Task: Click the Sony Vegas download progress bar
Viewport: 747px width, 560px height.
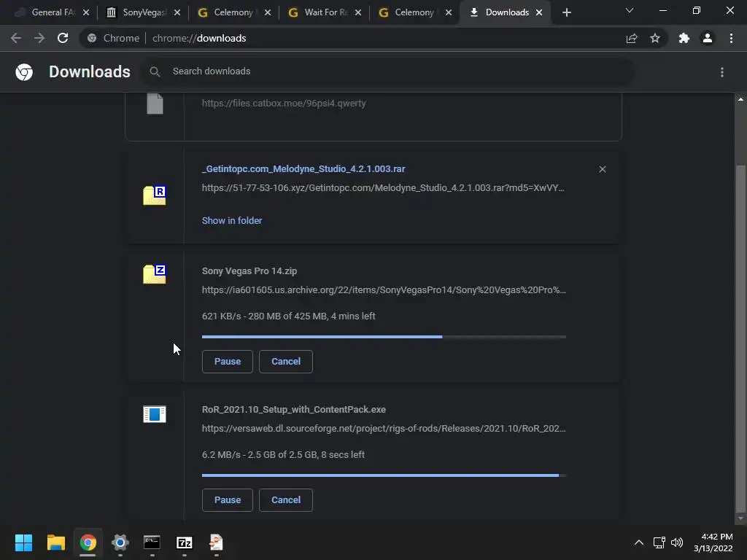Action: (384, 337)
